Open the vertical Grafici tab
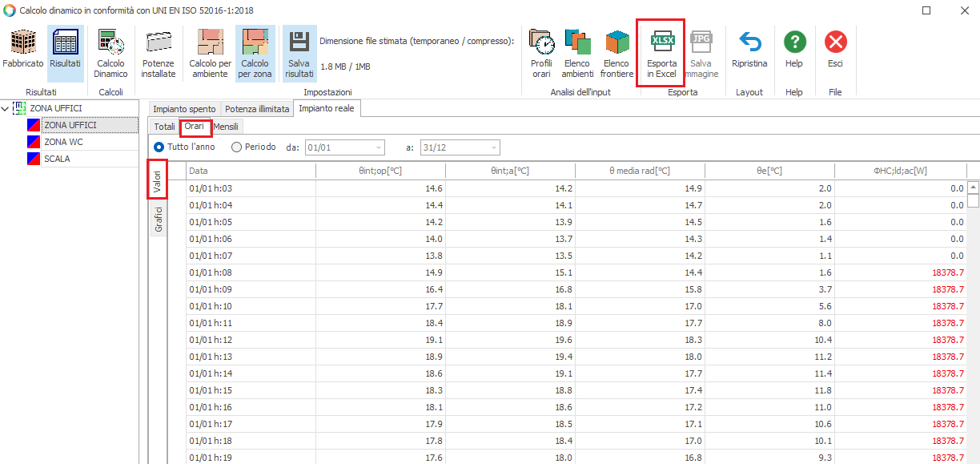The height and width of the screenshot is (464, 980). (159, 218)
